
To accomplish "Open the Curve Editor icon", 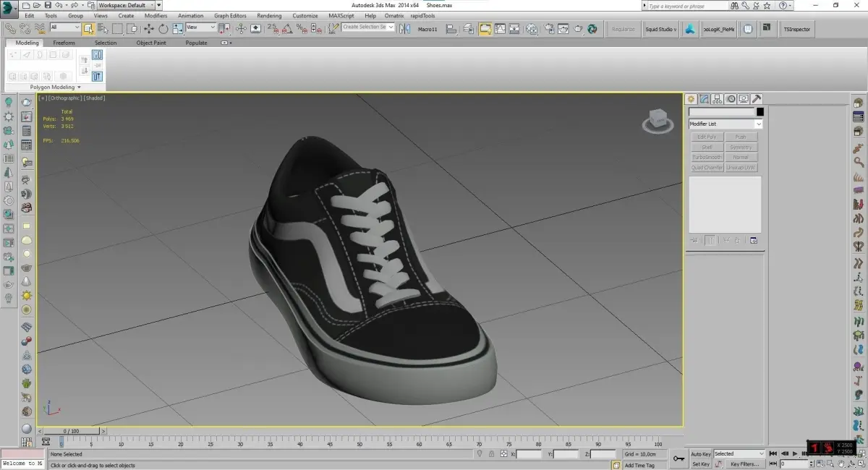I will 500,29.
